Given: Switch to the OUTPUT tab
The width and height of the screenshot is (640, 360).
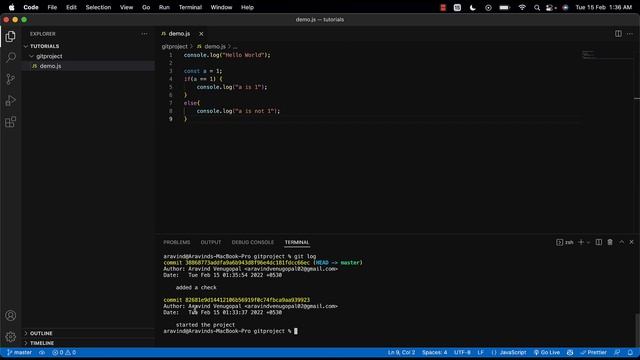Looking at the screenshot, I should click(x=211, y=242).
